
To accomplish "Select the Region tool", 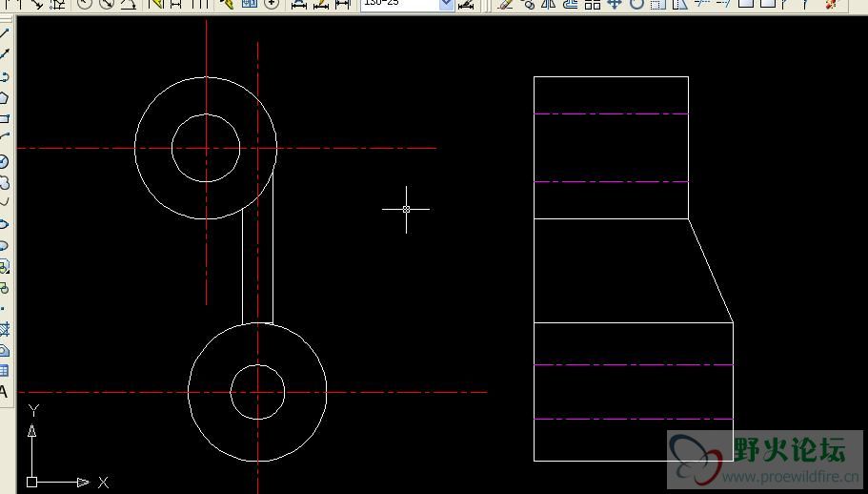I will (5, 351).
